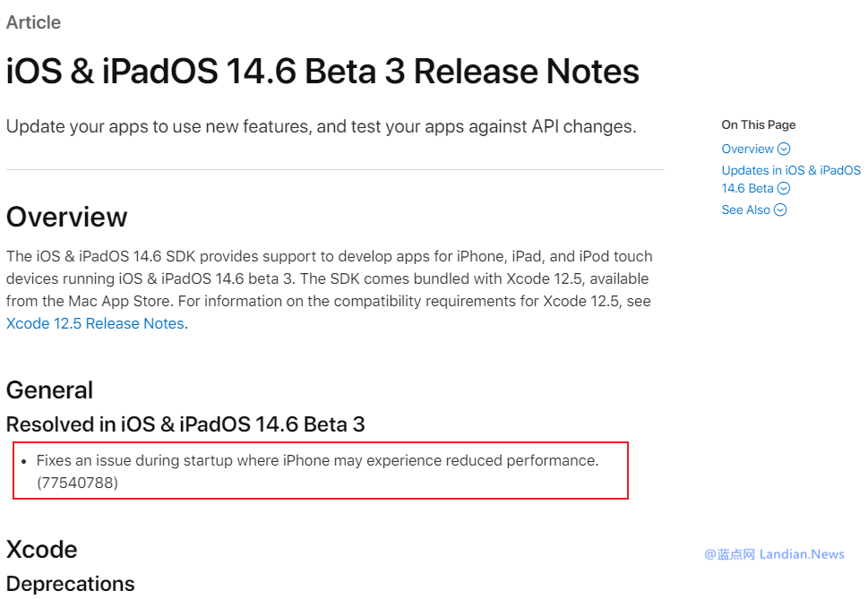Jump to Overview from On This Page
This screenshot has height=599, width=868.
click(x=747, y=150)
